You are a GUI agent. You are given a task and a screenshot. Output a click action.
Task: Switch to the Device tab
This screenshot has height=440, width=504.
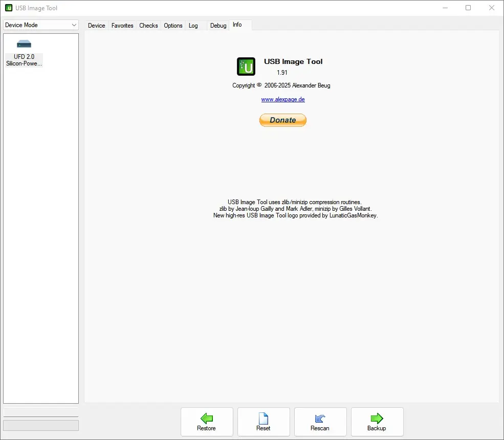point(96,26)
